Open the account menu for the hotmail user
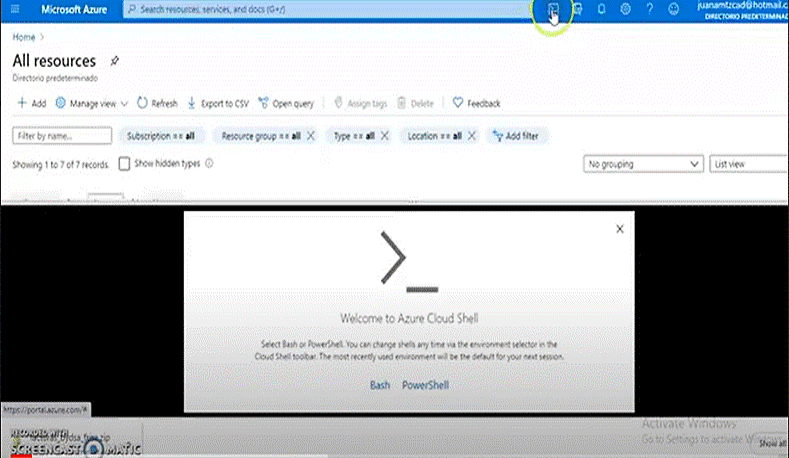This screenshot has height=458, width=789. (742, 10)
